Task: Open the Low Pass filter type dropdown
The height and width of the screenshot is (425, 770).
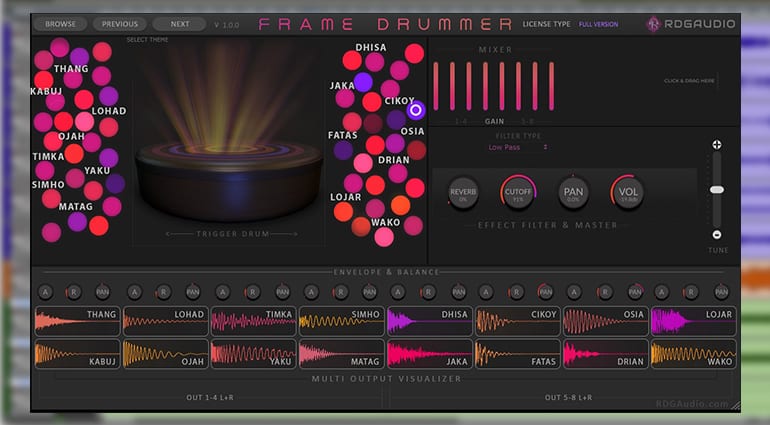Action: (x=518, y=147)
